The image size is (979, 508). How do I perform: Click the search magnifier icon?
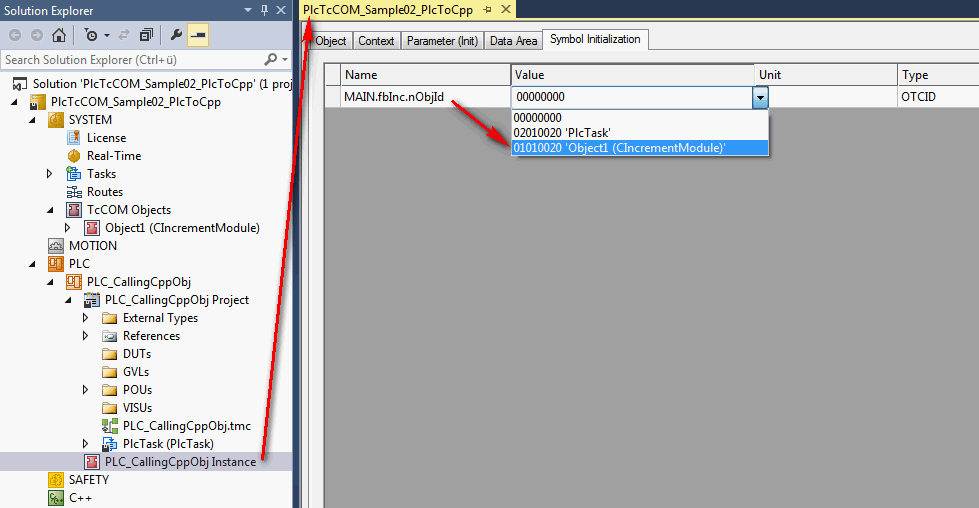click(270, 59)
